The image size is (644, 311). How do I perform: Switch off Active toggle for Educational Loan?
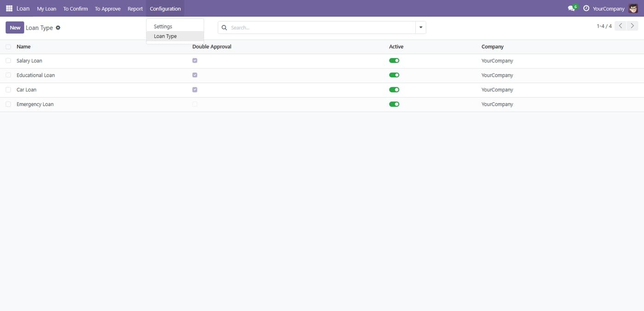click(394, 75)
